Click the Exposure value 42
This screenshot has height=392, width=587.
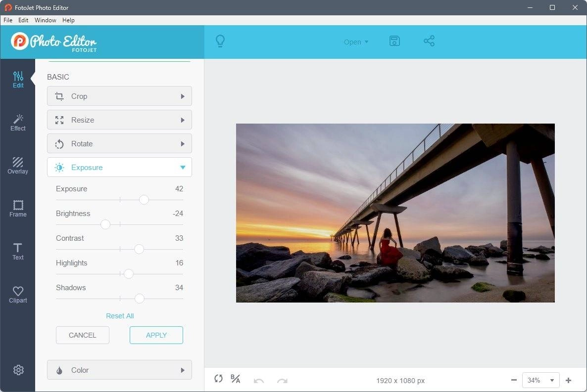tap(179, 189)
